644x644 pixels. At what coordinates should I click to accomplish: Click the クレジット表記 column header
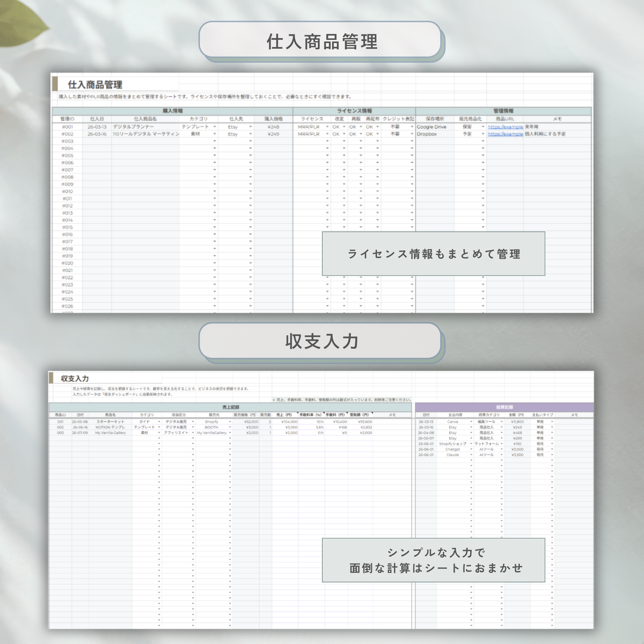tap(398, 119)
